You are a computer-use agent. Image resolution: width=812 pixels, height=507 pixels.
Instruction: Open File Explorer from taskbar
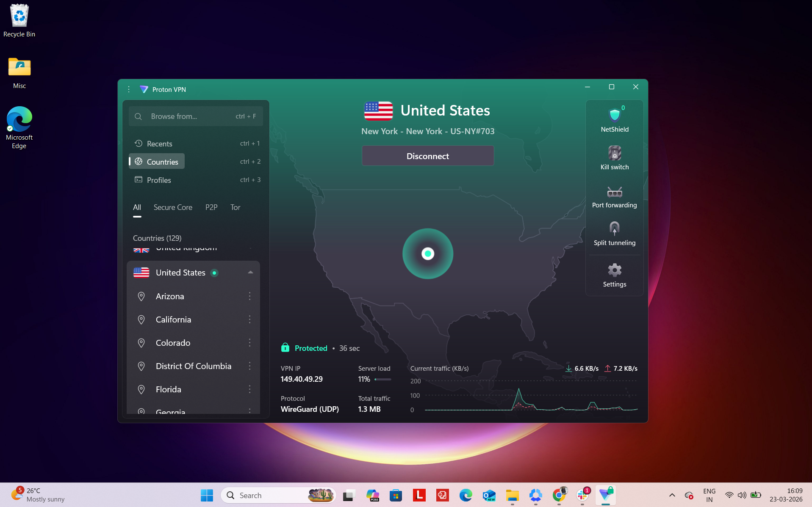[513, 495]
